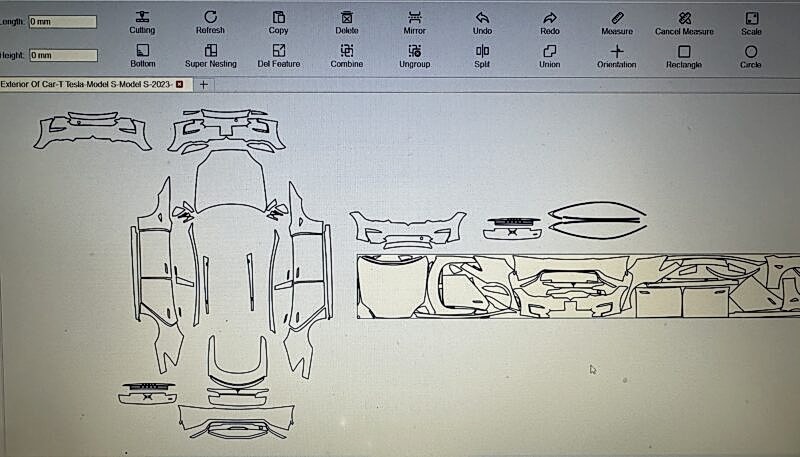Image resolution: width=800 pixels, height=457 pixels.
Task: Redo the last action
Action: [550, 17]
